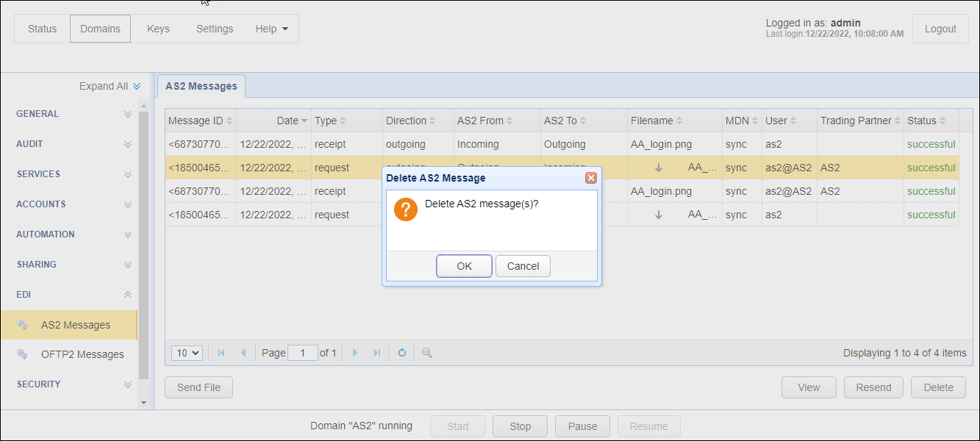Click the View button
This screenshot has height=441, width=980.
pos(809,387)
